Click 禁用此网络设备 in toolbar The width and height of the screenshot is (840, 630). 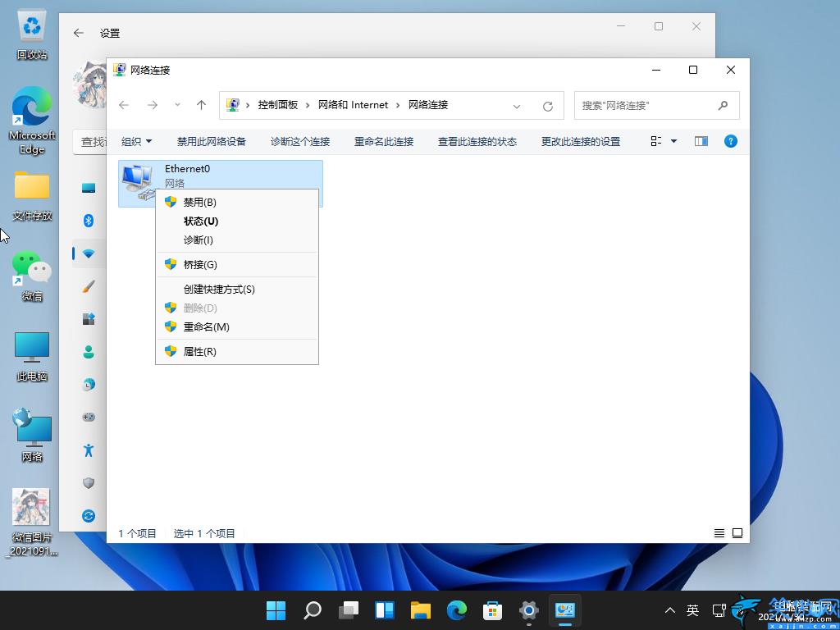pyautogui.click(x=211, y=141)
